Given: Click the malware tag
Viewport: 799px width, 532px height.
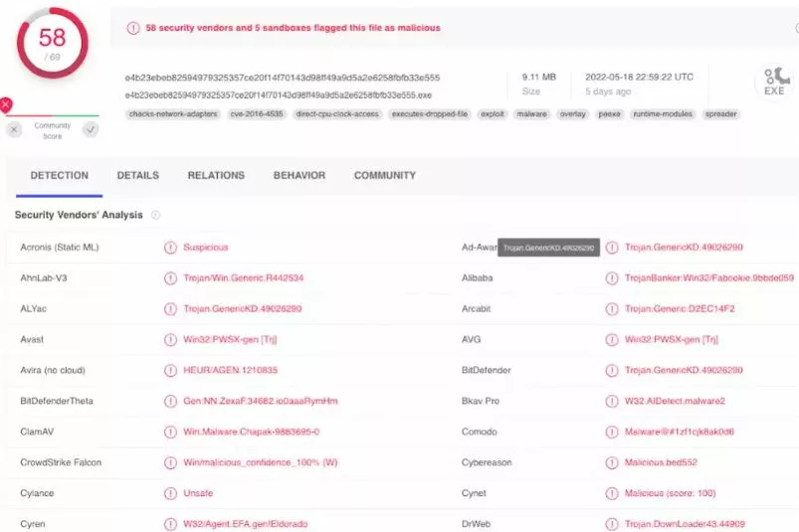Looking at the screenshot, I should click(532, 114).
